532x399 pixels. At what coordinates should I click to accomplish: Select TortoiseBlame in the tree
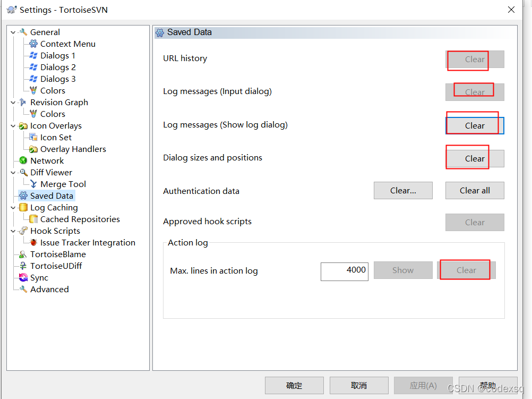click(58, 254)
